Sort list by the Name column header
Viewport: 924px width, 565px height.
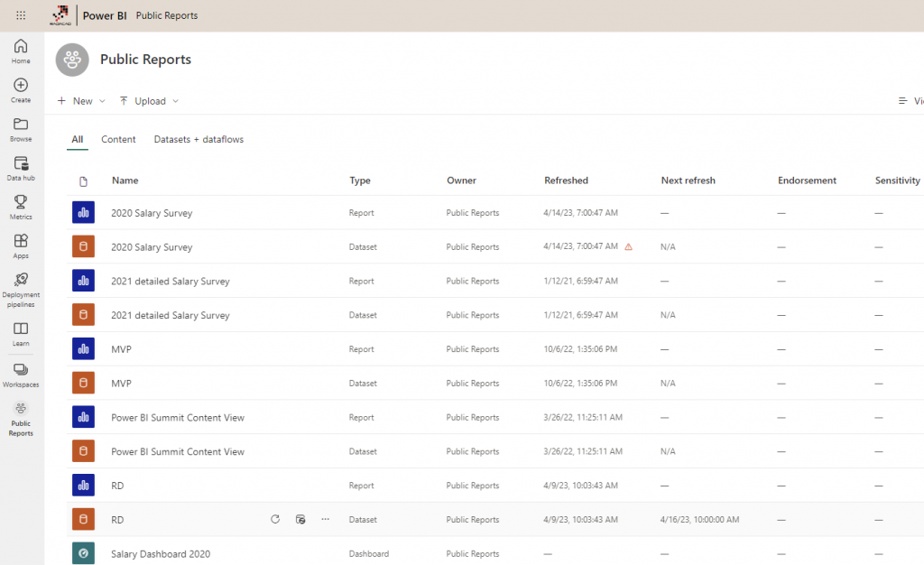click(125, 181)
